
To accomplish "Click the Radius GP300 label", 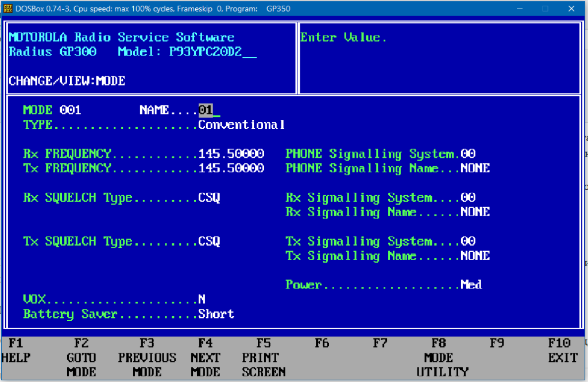I will click(x=52, y=52).
